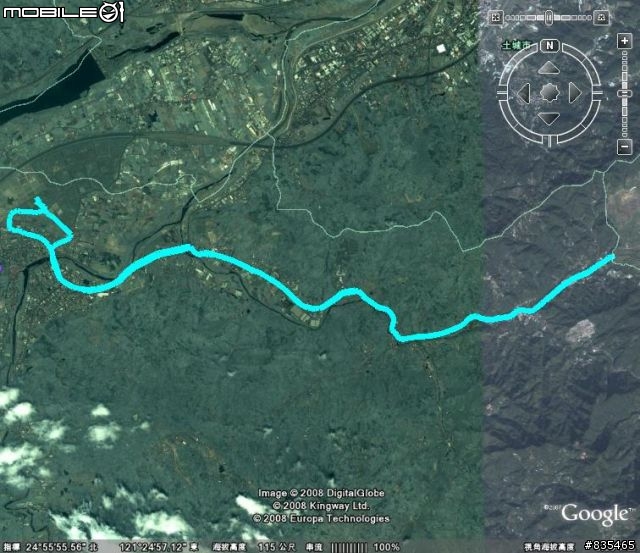Click the Mobile01 logo
This screenshot has height=553, width=640.
click(x=63, y=12)
